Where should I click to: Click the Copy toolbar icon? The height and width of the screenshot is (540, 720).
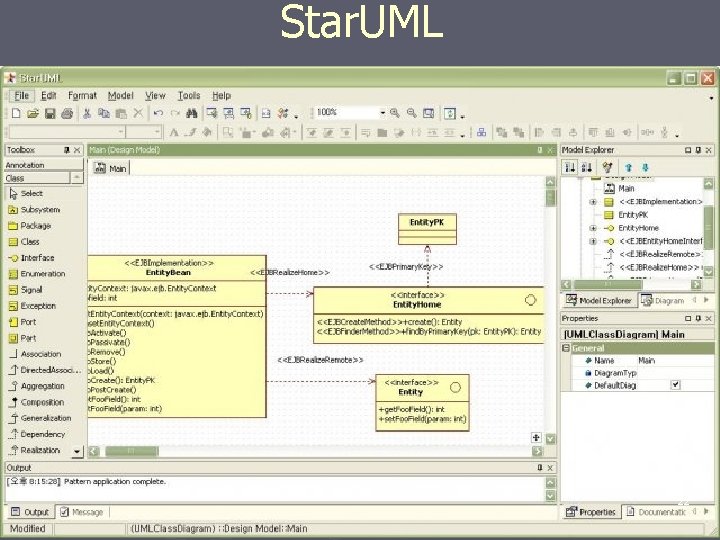click(104, 113)
